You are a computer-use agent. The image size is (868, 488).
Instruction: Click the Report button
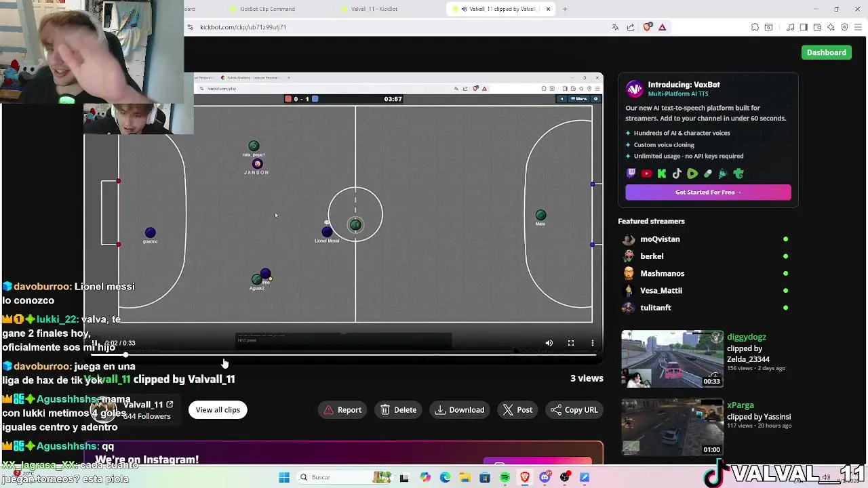click(x=342, y=409)
